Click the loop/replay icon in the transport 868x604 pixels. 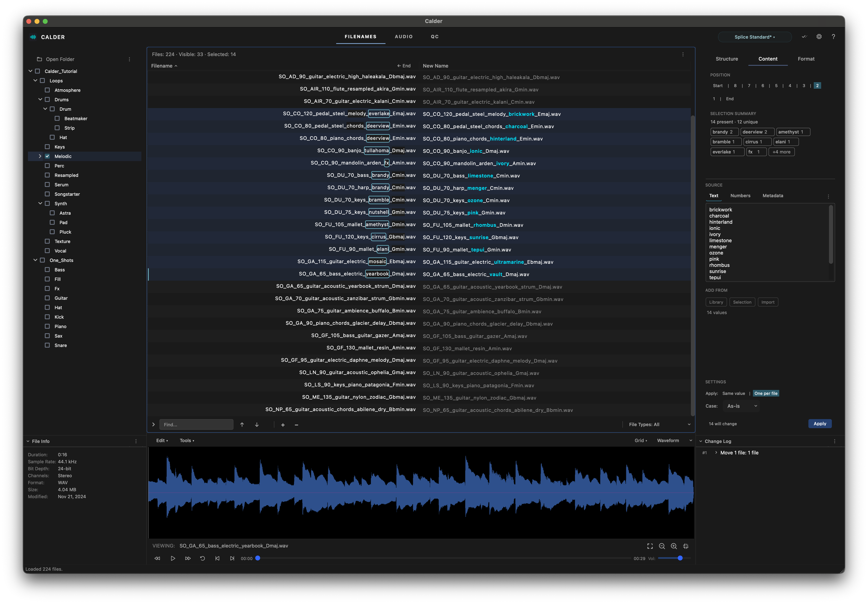pyautogui.click(x=202, y=558)
